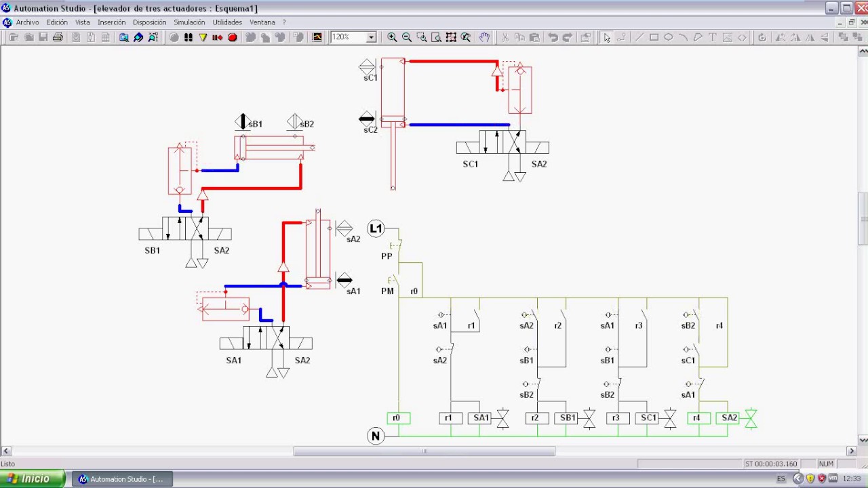868x488 pixels.
Task: Click the horizontal scrollbar right arrow
Action: (852, 451)
